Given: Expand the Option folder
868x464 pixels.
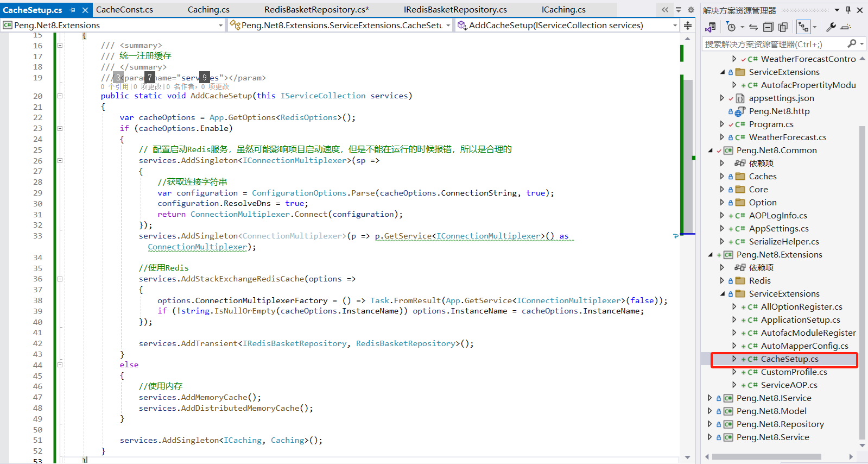Looking at the screenshot, I should pos(722,203).
